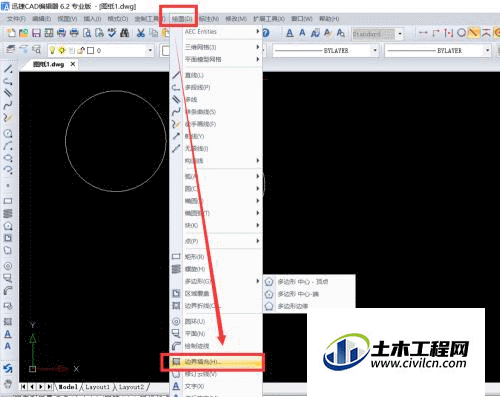Open the 修改(M) menu

click(x=236, y=19)
